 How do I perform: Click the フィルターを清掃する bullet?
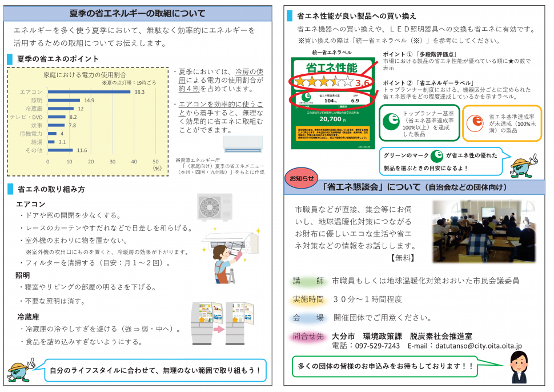pos(96,263)
